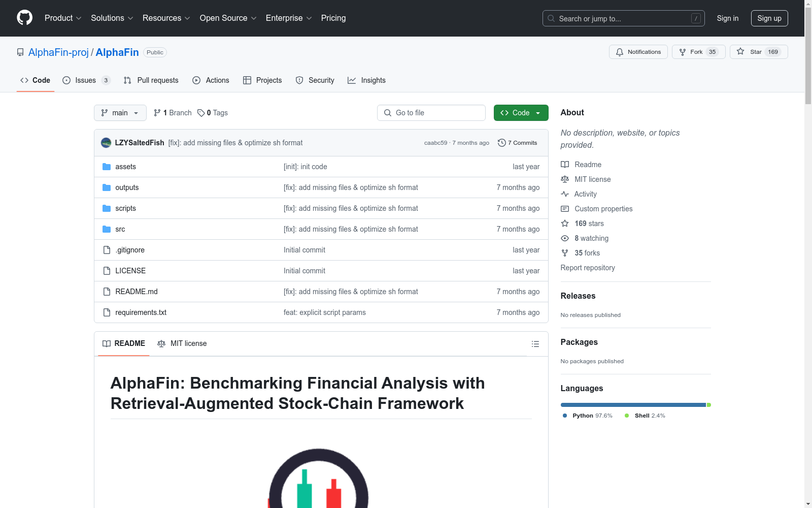Open the Pricing page
Viewport: 812px width, 508px height.
tap(333, 18)
